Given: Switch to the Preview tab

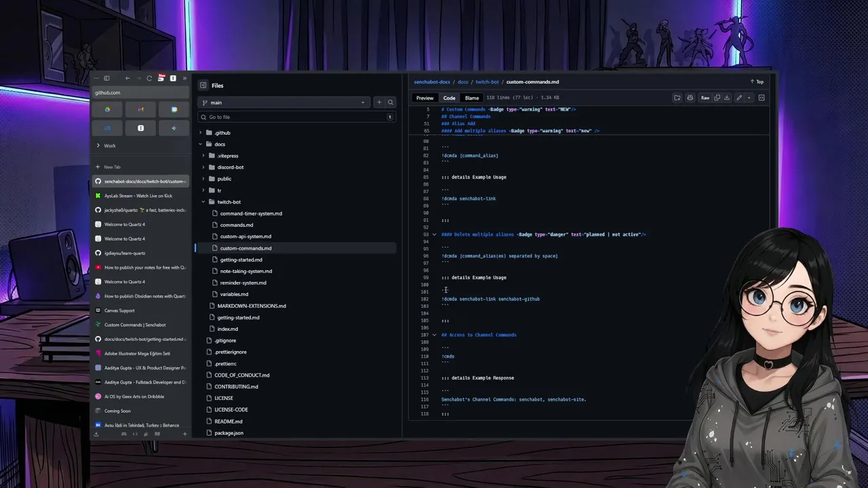Looking at the screenshot, I should point(425,98).
